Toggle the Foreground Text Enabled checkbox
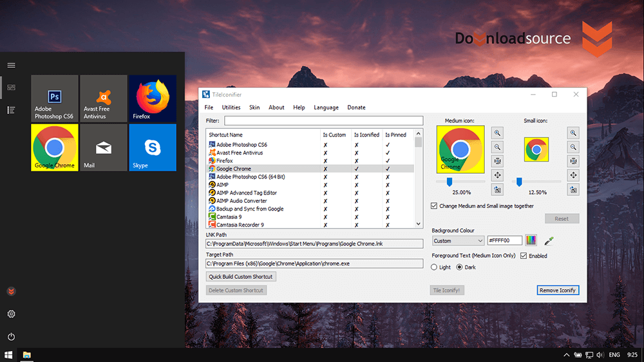This screenshot has height=362, width=644. pyautogui.click(x=524, y=256)
